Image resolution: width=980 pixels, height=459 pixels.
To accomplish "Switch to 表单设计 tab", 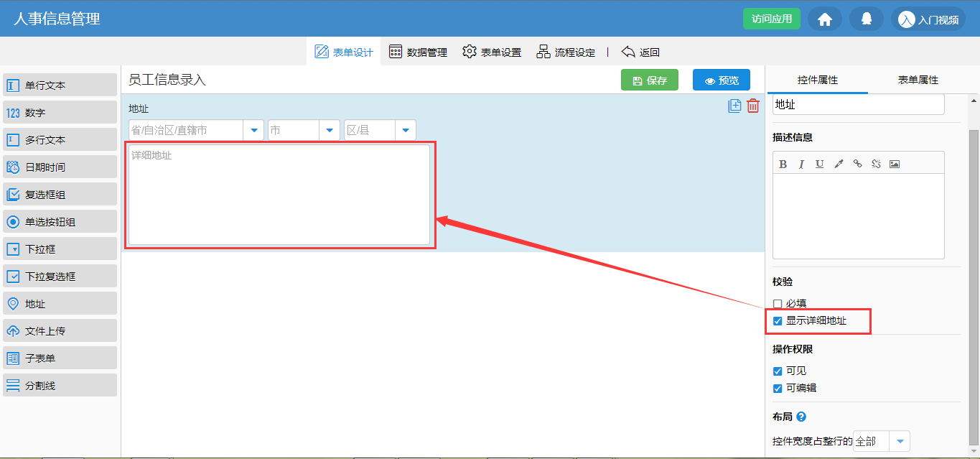I will click(x=345, y=52).
